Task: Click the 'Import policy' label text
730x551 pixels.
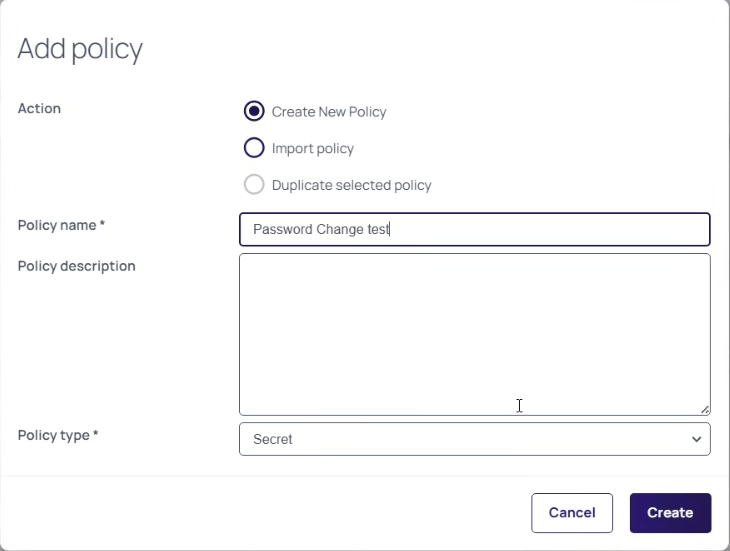Action: [312, 149]
